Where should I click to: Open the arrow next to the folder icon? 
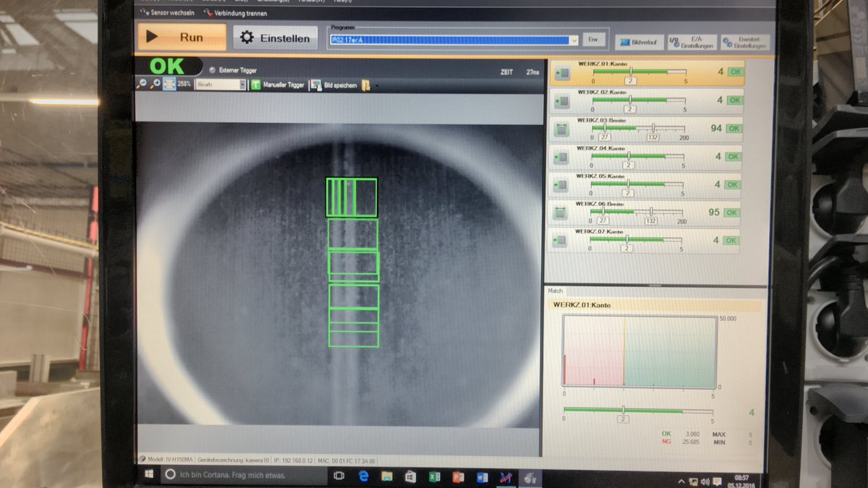pyautogui.click(x=377, y=86)
